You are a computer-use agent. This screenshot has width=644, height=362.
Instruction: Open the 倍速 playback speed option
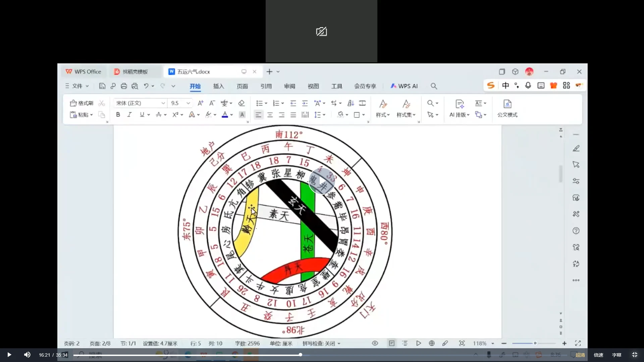[598, 355]
